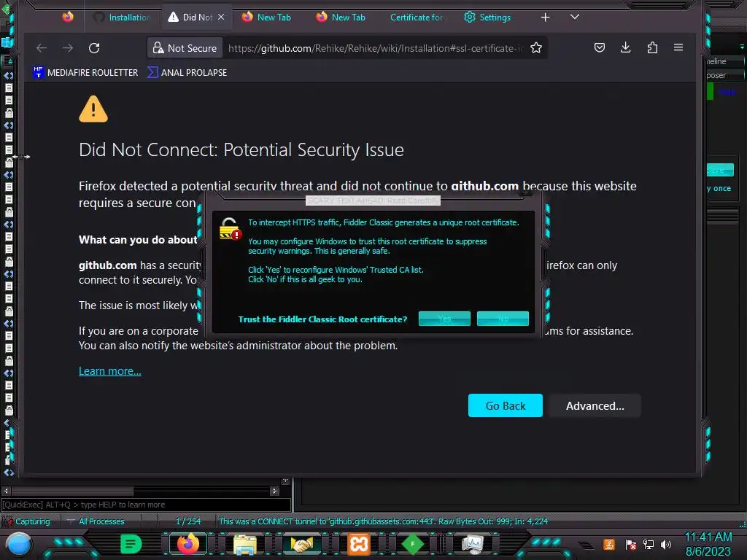
Task: Open File Explorer from the taskbar
Action: 245,544
